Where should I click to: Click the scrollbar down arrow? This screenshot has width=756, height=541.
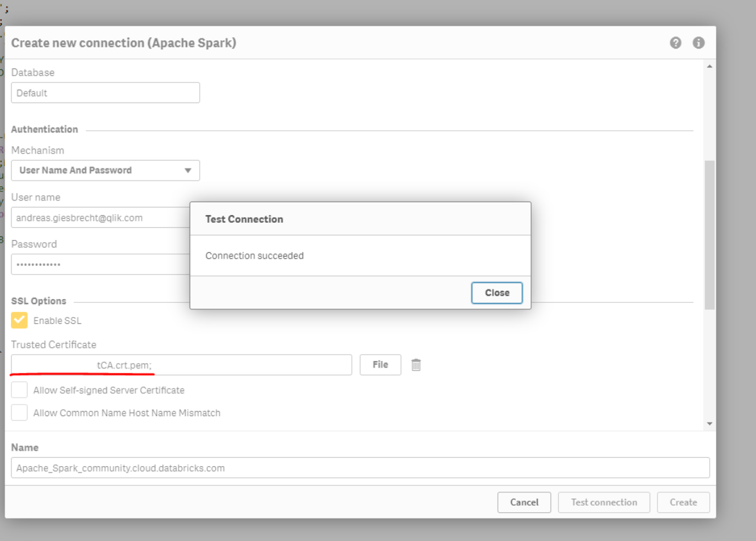click(x=710, y=424)
